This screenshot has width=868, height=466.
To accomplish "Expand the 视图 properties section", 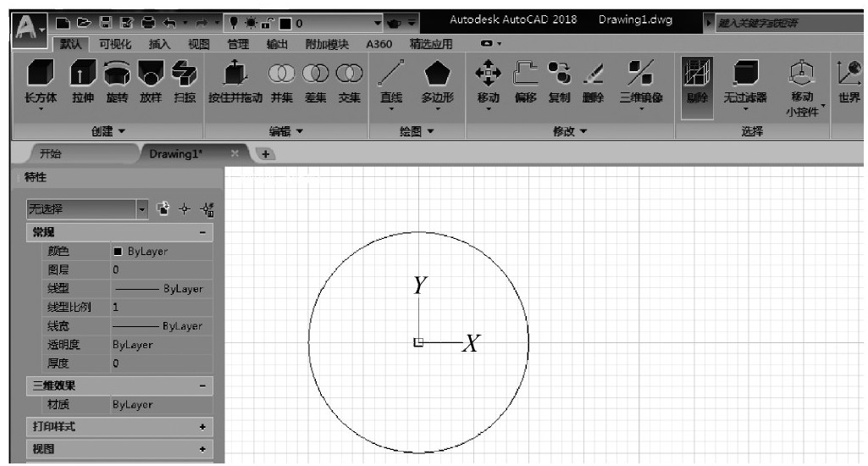I will click(202, 449).
